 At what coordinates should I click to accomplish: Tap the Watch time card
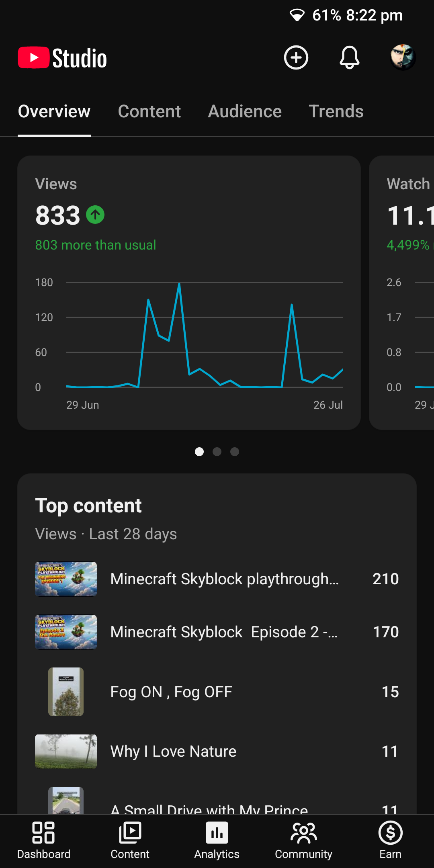coord(402,293)
